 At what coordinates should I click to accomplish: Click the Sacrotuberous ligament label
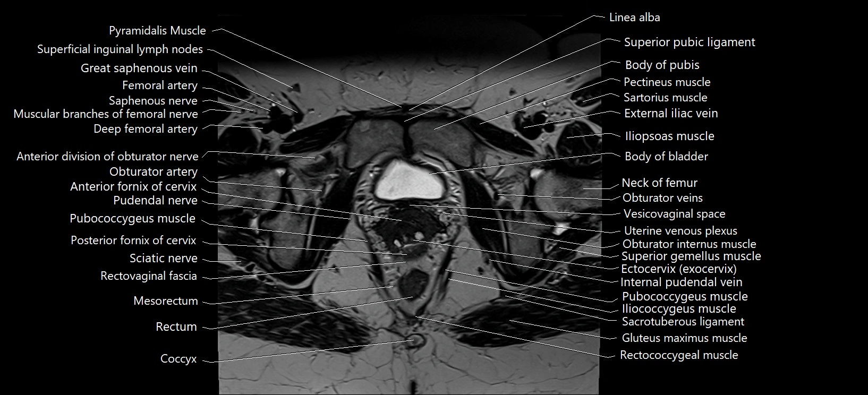point(683,322)
